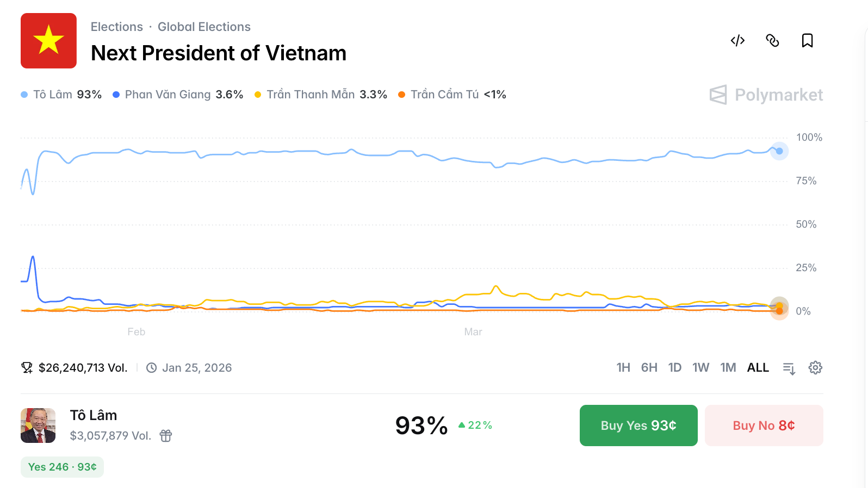Click the gift rewards icon near Tô Lâm volume
The image size is (868, 488).
point(166,436)
